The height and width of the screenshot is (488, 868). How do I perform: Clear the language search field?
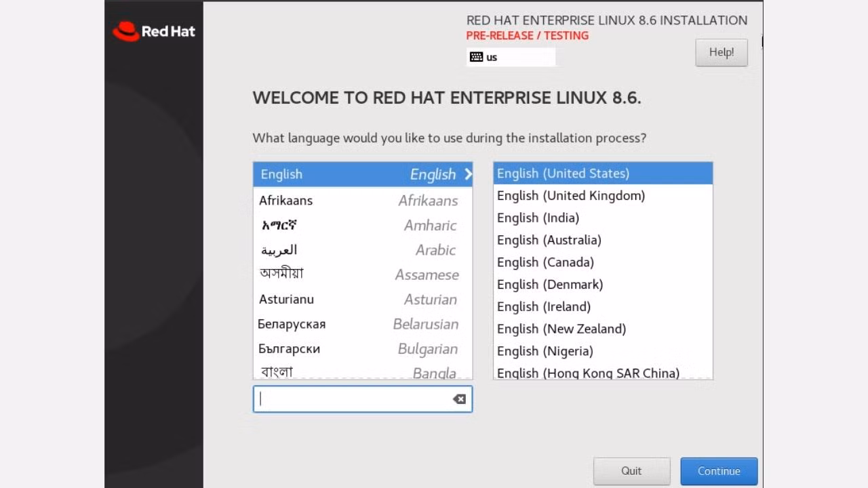coord(459,399)
